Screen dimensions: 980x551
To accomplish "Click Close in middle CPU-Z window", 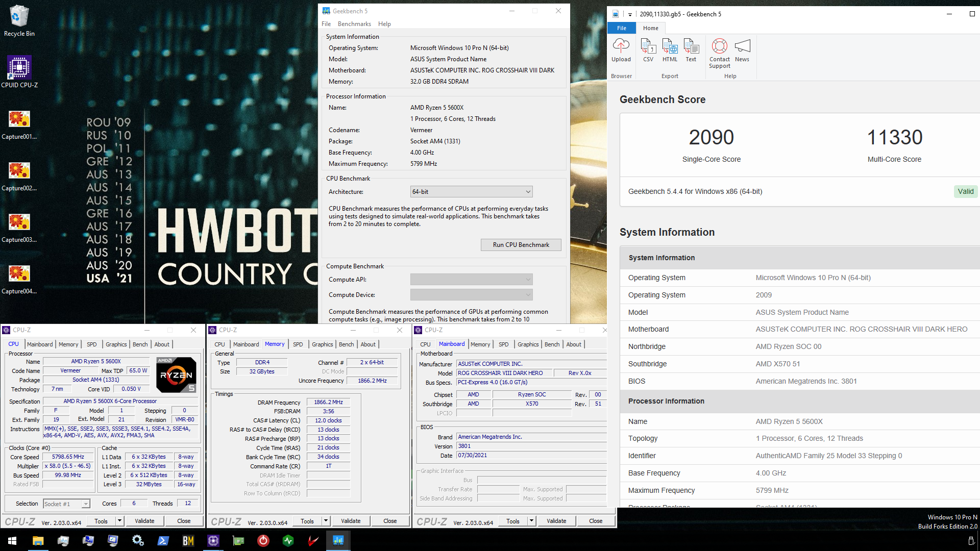I will [390, 521].
